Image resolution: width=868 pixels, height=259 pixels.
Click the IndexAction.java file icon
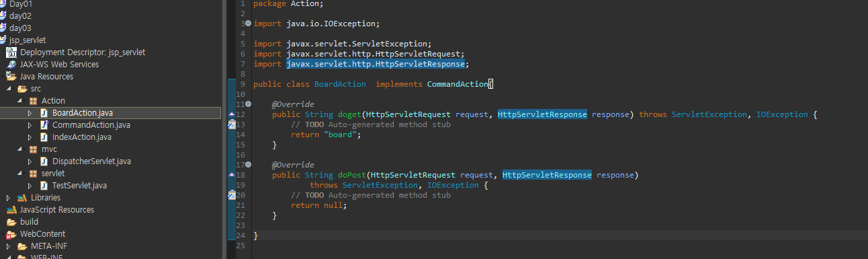(44, 137)
